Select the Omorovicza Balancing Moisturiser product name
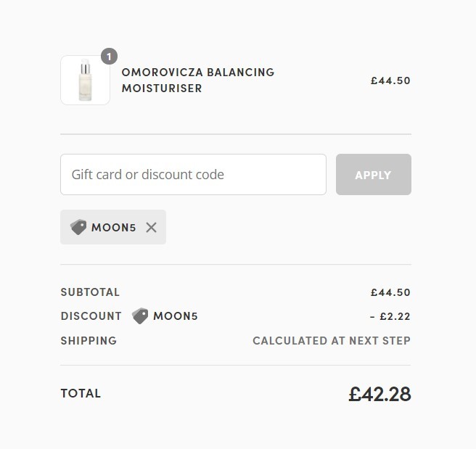 click(x=198, y=80)
